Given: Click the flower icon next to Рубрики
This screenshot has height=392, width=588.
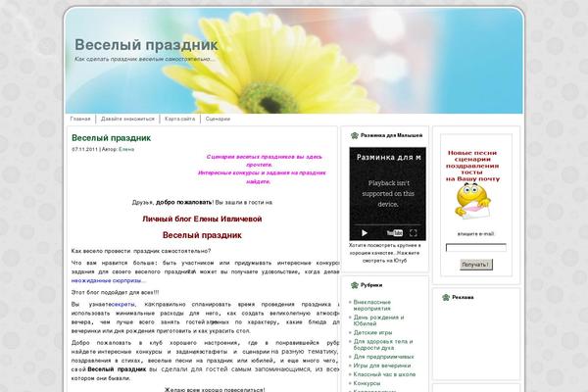Looking at the screenshot, I should pyautogui.click(x=355, y=285).
